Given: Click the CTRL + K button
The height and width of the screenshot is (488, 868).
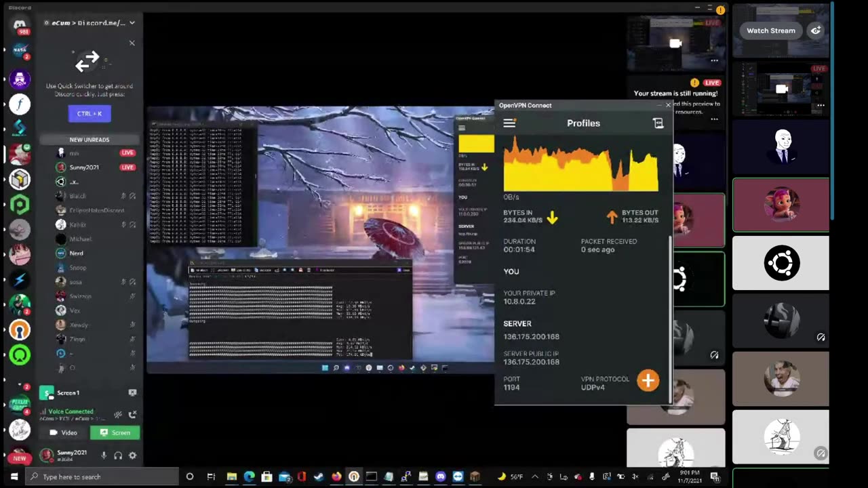Looking at the screenshot, I should coord(90,113).
